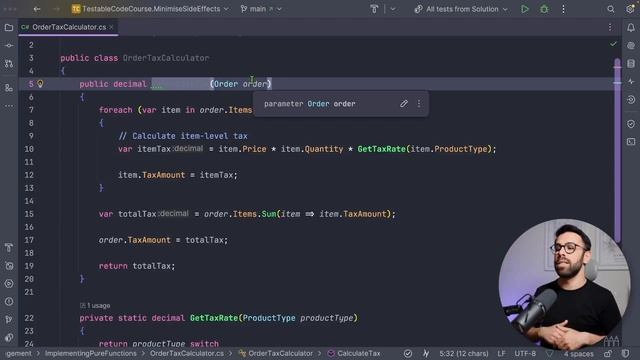Select the OrderTaxCalculator.cs editor tab
Image resolution: width=640 pixels, height=360 pixels.
69,27
